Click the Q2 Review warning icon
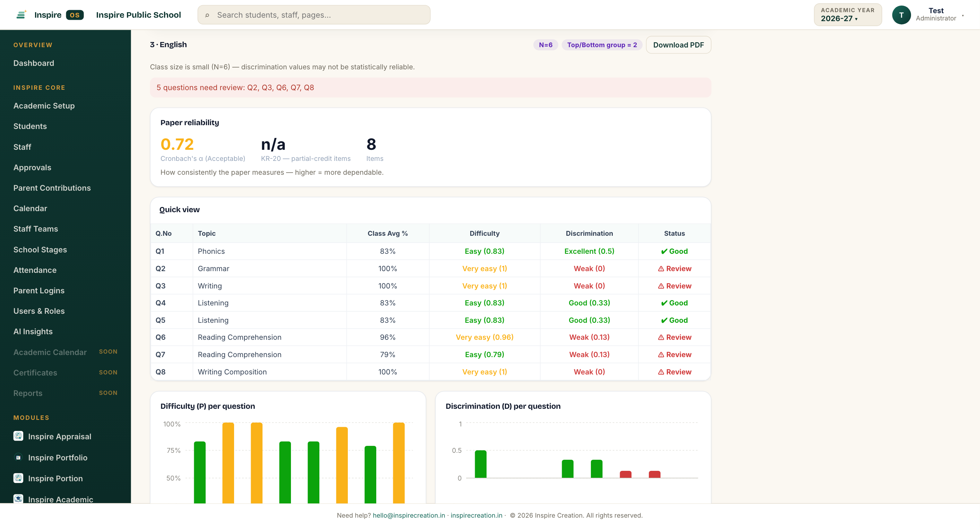Viewport: 980px width, 527px height. point(661,269)
